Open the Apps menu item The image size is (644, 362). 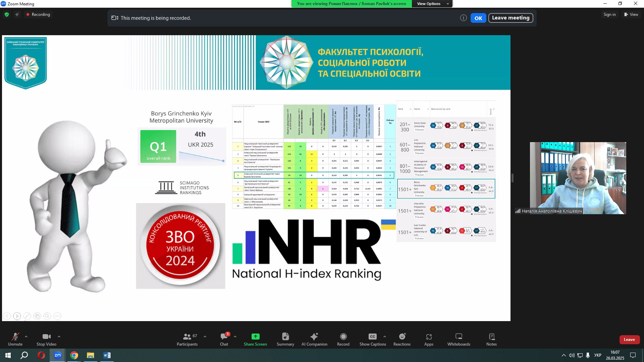click(429, 337)
